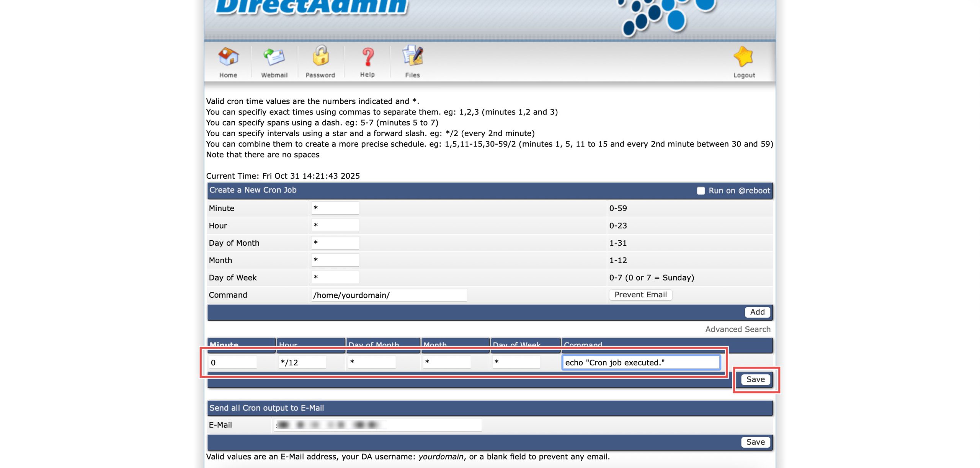The width and height of the screenshot is (980, 468).
Task: Click the E-Mail address input field
Action: point(377,425)
